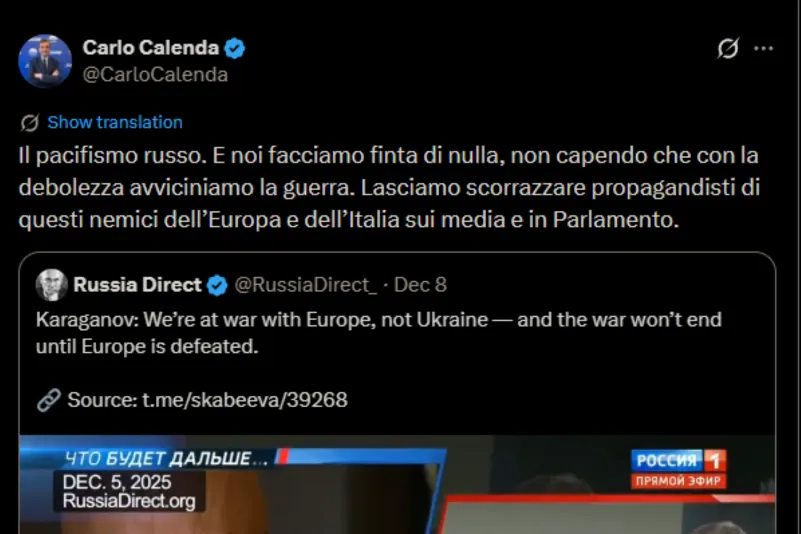
Task: Click the t.me/skabeeva/39268 source text
Action: pos(245,400)
